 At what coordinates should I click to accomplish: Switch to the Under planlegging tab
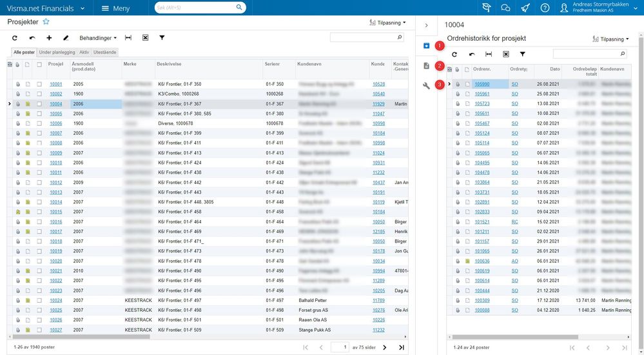(x=57, y=52)
